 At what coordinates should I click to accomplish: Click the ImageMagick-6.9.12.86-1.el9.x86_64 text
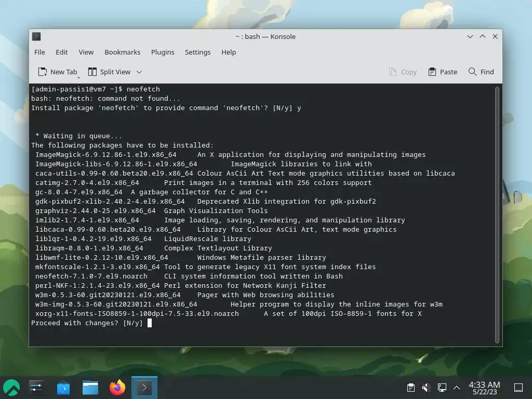click(106, 155)
